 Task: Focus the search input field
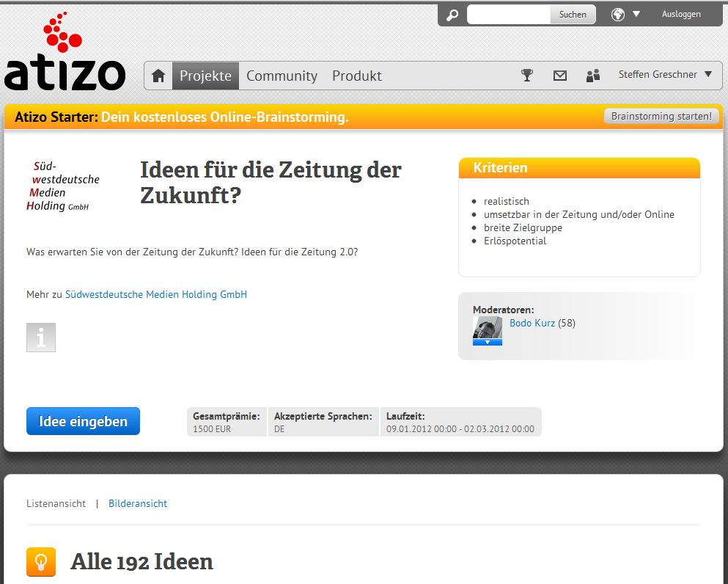point(508,15)
